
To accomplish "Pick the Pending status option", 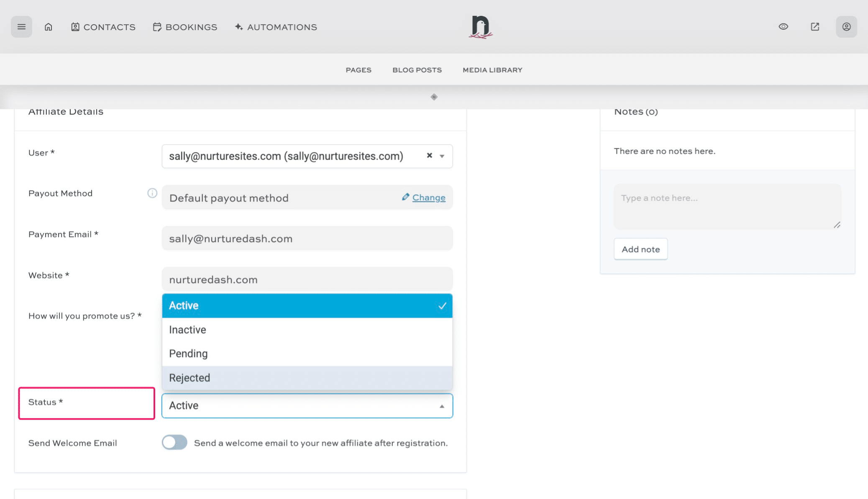I will coord(307,353).
